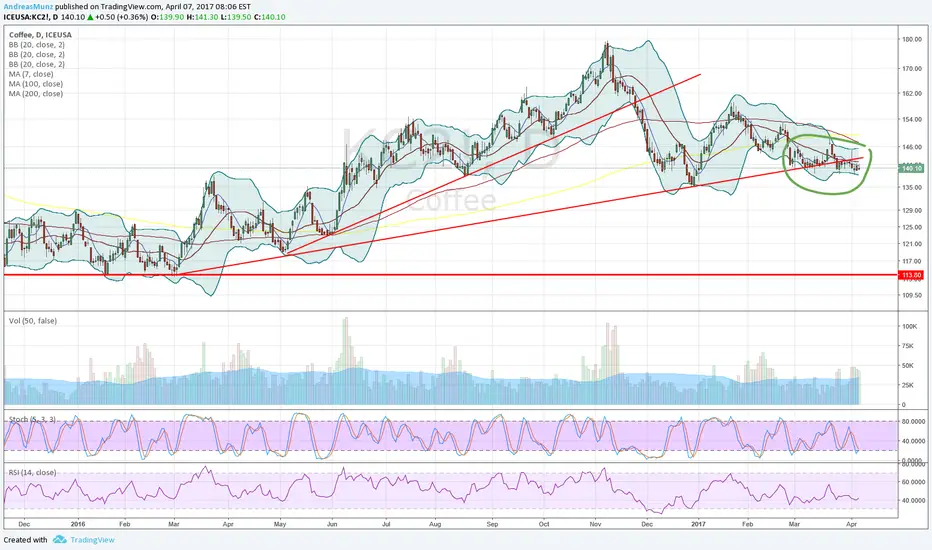The height and width of the screenshot is (550, 932).
Task: Click the 180.00 price axis label
Action: pos(912,40)
